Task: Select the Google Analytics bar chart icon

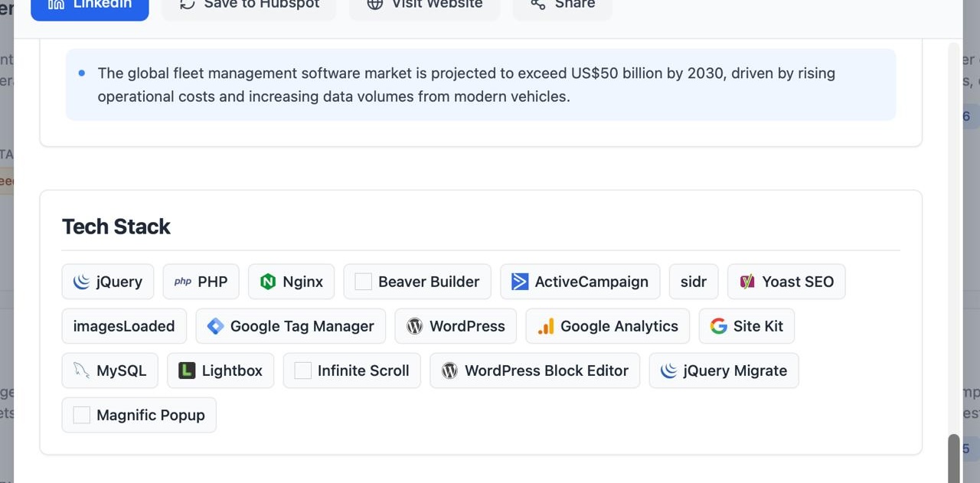Action: pyautogui.click(x=544, y=325)
